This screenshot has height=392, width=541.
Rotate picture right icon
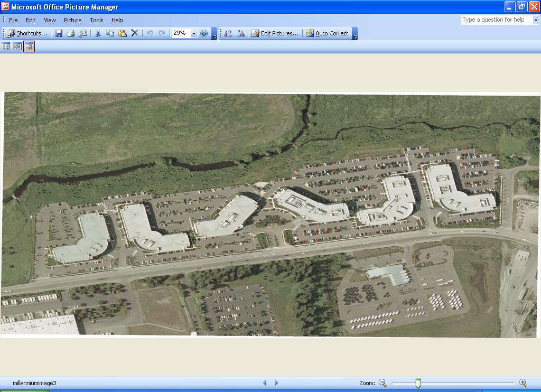click(x=240, y=33)
